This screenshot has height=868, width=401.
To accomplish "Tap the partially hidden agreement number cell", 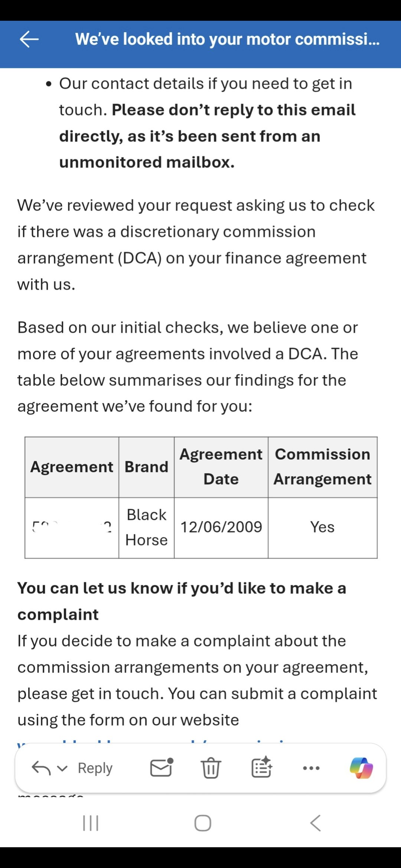I will [x=72, y=527].
